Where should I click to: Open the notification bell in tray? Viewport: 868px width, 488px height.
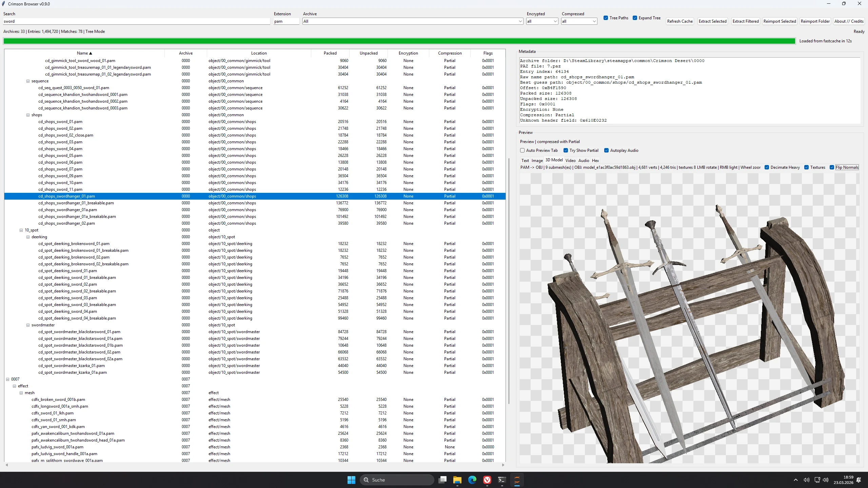pos(859,480)
